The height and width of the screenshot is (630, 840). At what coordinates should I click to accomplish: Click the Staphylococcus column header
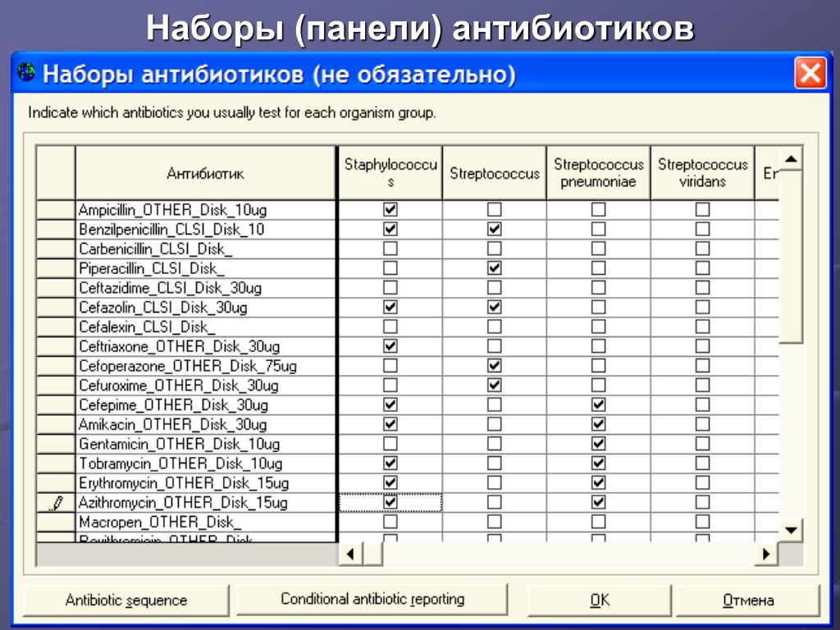tap(390, 173)
